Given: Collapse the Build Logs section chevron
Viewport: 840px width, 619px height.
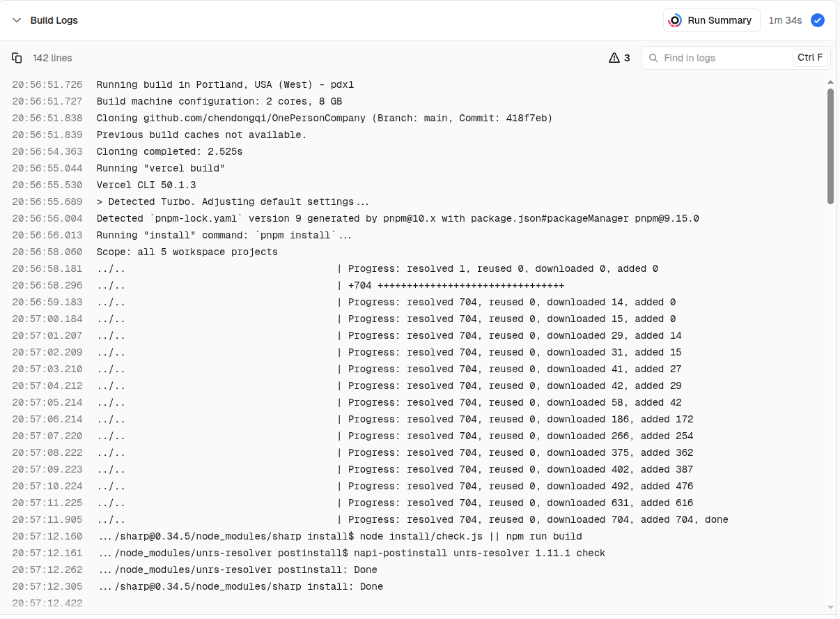Looking at the screenshot, I should coord(17,20).
